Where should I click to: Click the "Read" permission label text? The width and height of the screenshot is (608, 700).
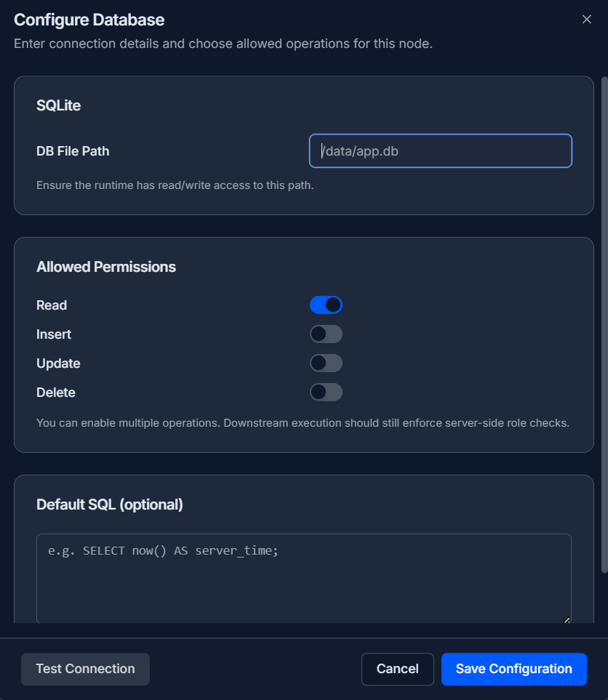pyautogui.click(x=52, y=305)
